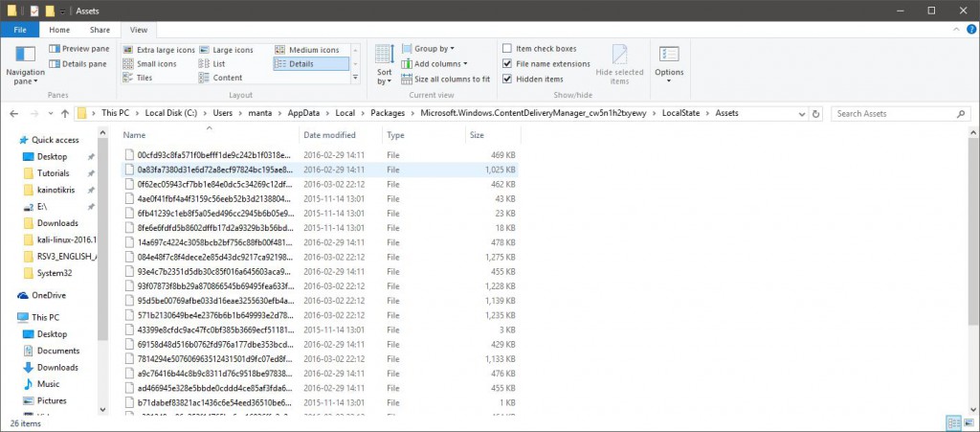Select file starting with 4ae0f41fbf4a4f
Screen dimensions: 980x432
(x=320, y=199)
